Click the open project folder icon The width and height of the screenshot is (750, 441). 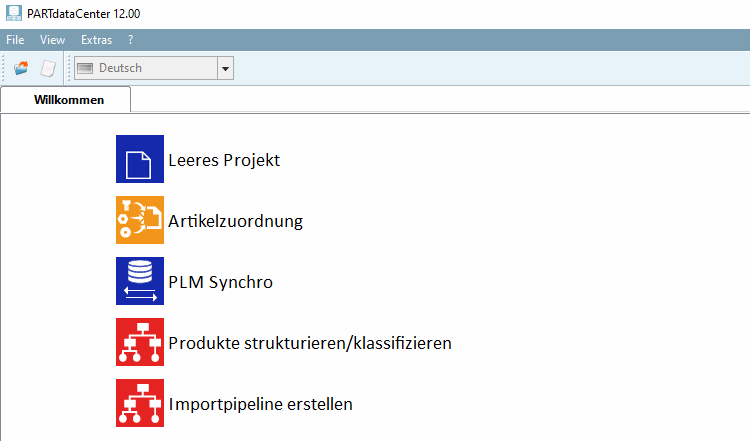click(21, 68)
